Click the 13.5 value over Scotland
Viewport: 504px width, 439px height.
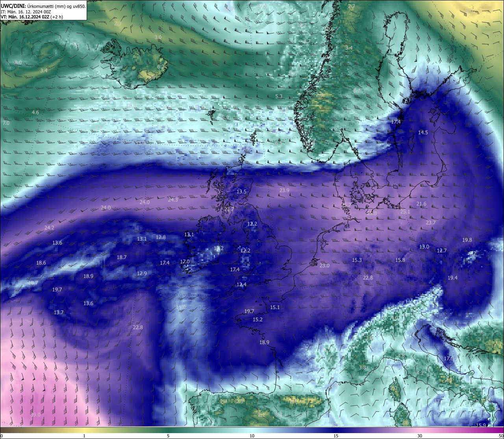241,192
